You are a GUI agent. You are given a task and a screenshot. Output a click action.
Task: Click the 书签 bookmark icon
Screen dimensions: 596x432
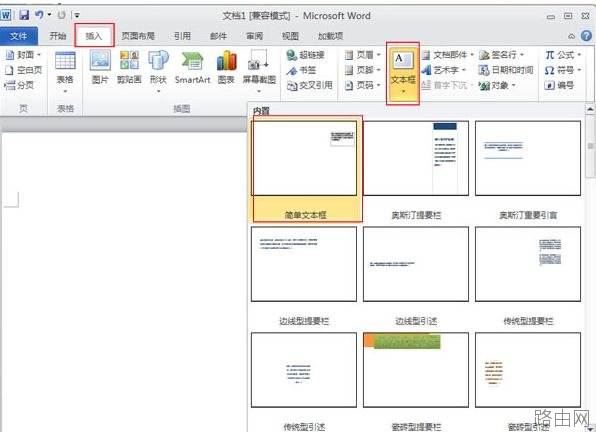[301, 70]
